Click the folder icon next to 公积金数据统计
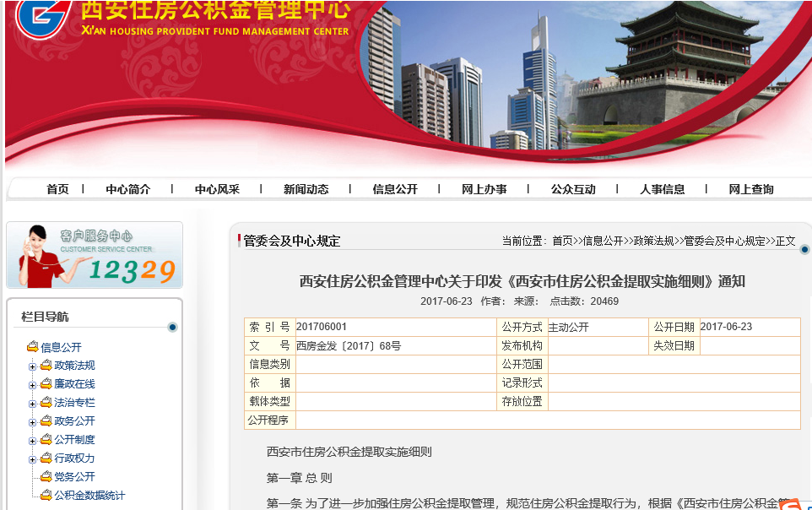The width and height of the screenshot is (812, 510). click(46, 496)
